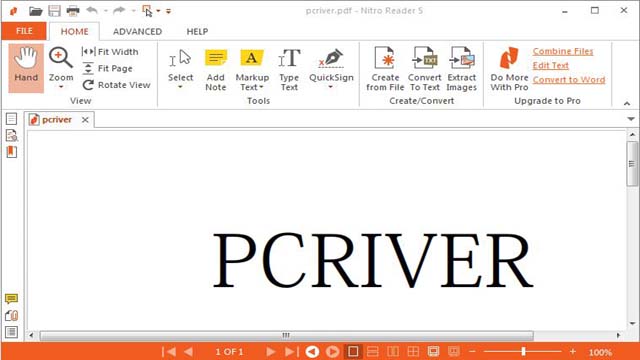
Task: Enable facing continuous view mode
Action: point(413,351)
